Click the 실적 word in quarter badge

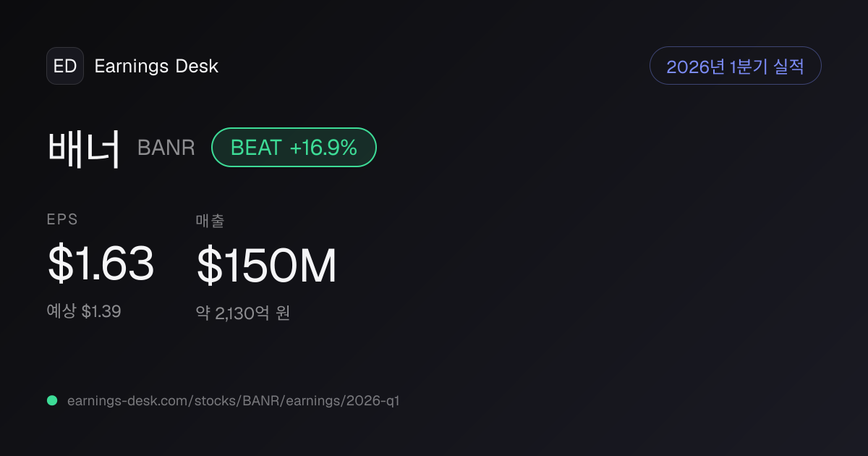click(788, 67)
